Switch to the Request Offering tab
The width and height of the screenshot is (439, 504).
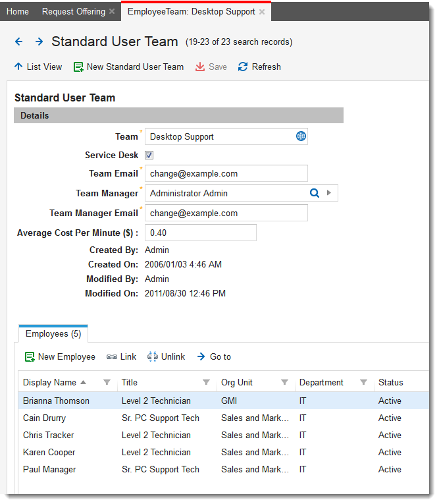[73, 11]
